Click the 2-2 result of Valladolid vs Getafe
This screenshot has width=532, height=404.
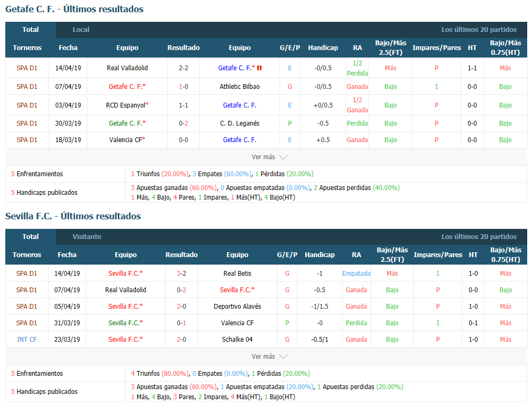point(184,68)
